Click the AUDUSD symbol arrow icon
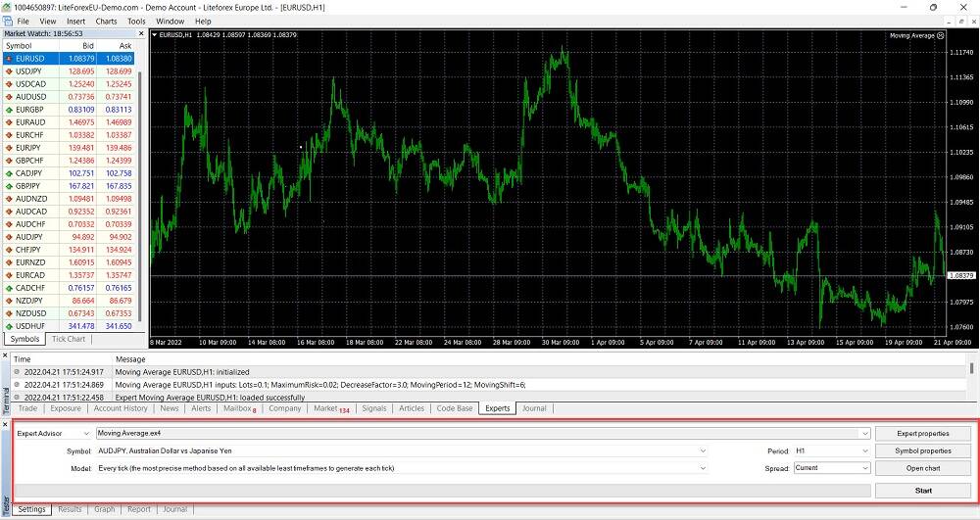This screenshot has width=980, height=520. [9, 97]
